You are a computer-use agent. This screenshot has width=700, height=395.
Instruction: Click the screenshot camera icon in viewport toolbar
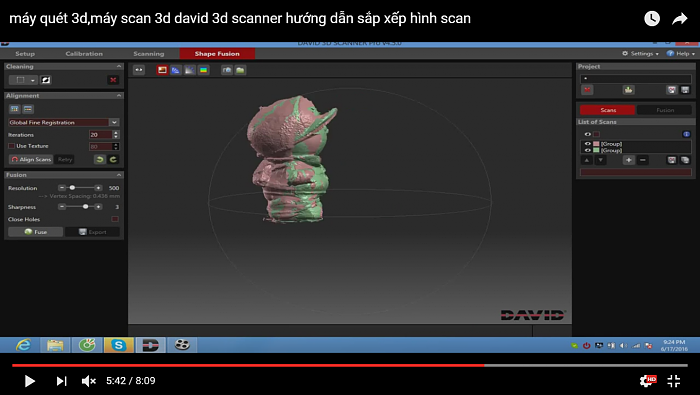pos(227,70)
